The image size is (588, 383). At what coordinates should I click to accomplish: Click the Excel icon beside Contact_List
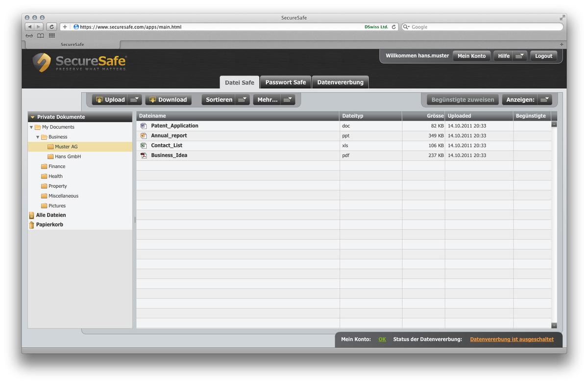144,146
